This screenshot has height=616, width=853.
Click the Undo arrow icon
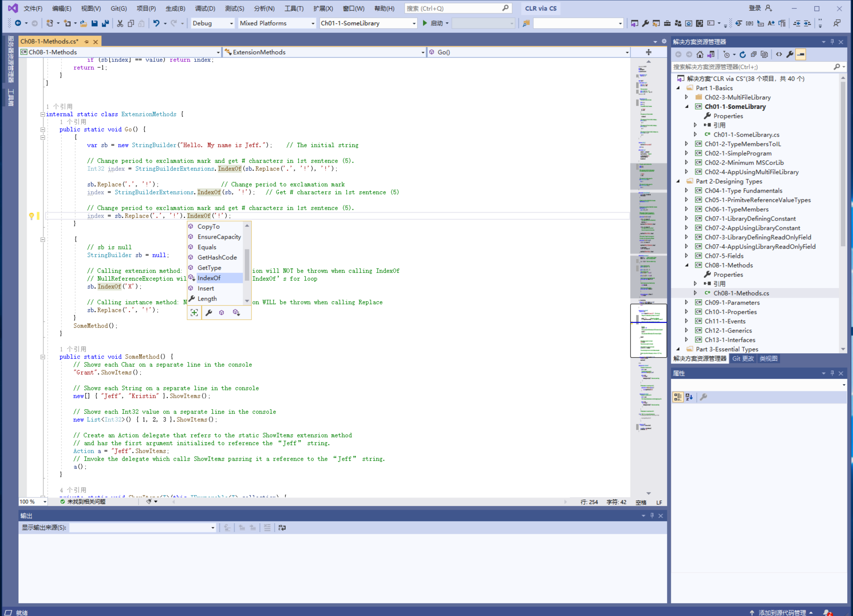click(156, 23)
